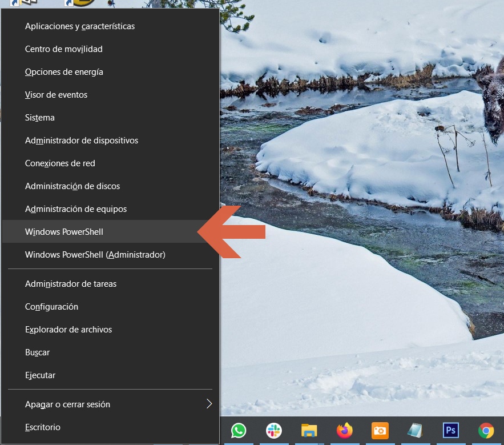
Task: Select Escritorio at menu bottom
Action: click(110, 427)
